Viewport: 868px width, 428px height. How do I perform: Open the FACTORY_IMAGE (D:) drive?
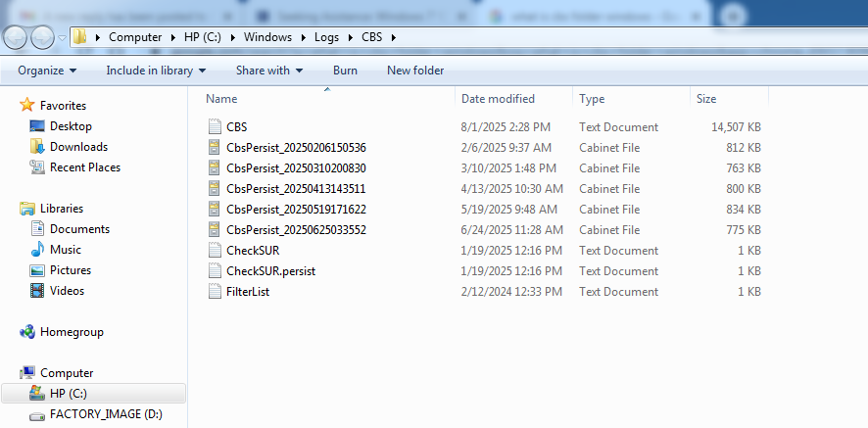click(106, 413)
